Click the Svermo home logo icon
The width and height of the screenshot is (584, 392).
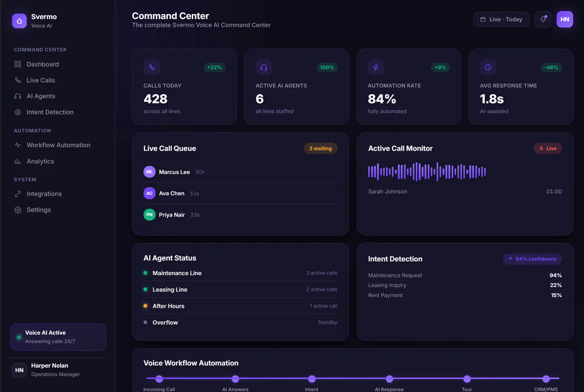(19, 21)
